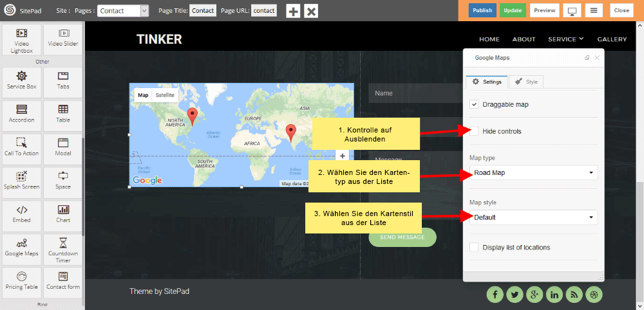Select the Modal widget

coord(63,149)
